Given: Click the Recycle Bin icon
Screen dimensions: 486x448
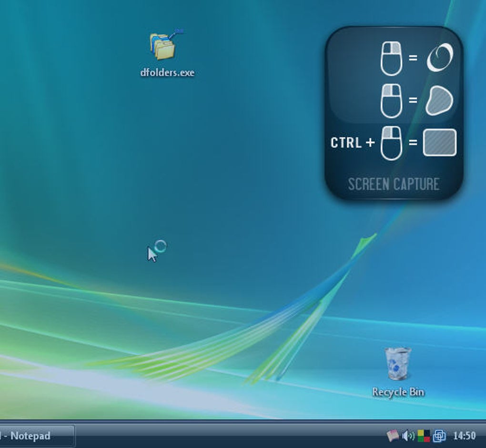Looking at the screenshot, I should pyautogui.click(x=398, y=364).
